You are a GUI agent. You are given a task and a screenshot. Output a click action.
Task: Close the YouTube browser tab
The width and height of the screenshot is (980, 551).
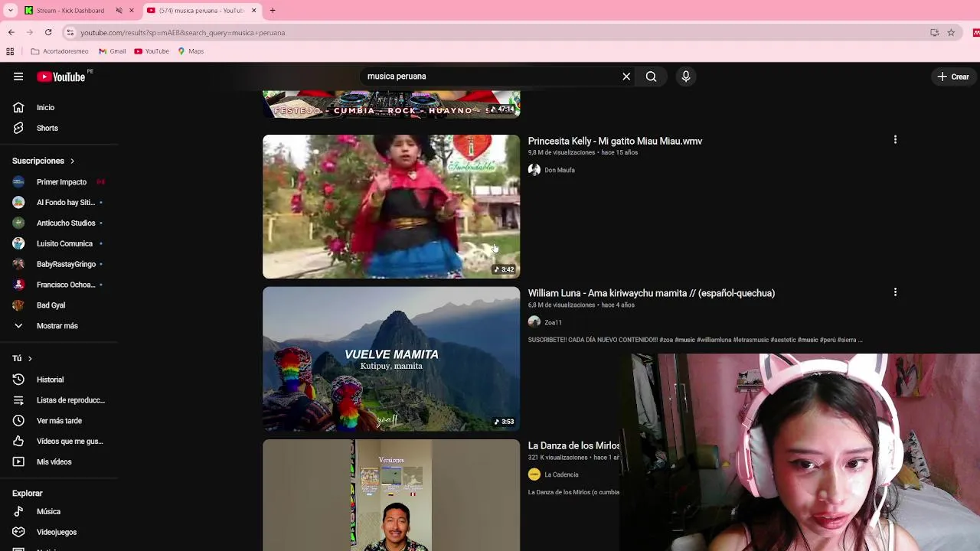click(254, 11)
